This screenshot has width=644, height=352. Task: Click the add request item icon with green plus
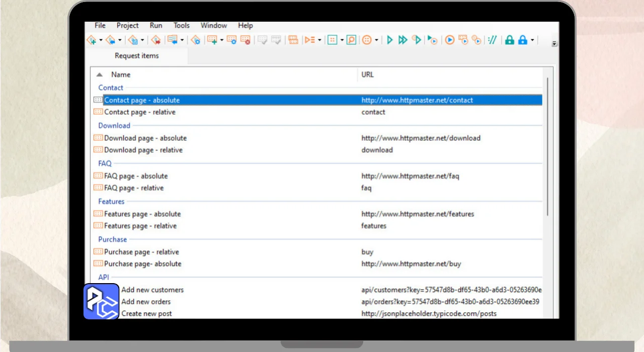pyautogui.click(x=212, y=40)
